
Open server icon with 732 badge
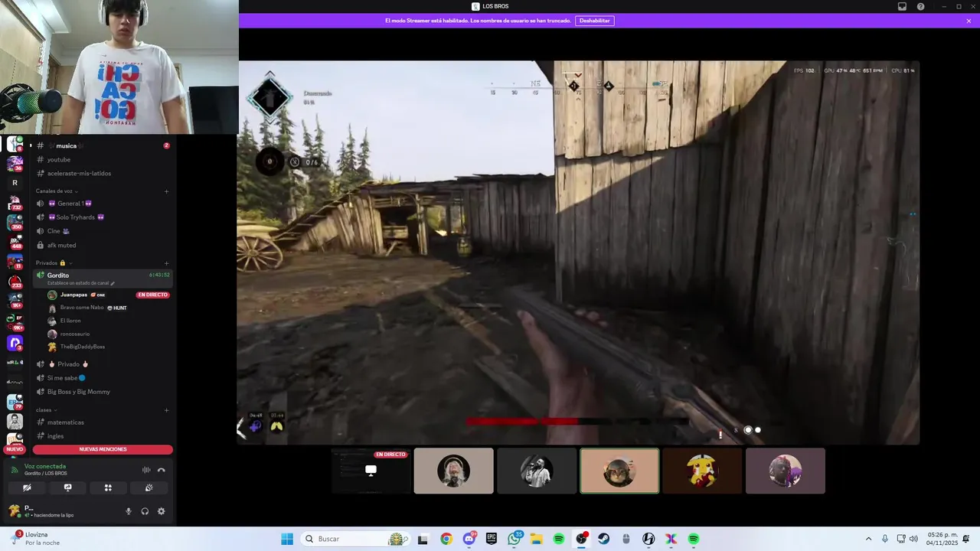point(15,203)
